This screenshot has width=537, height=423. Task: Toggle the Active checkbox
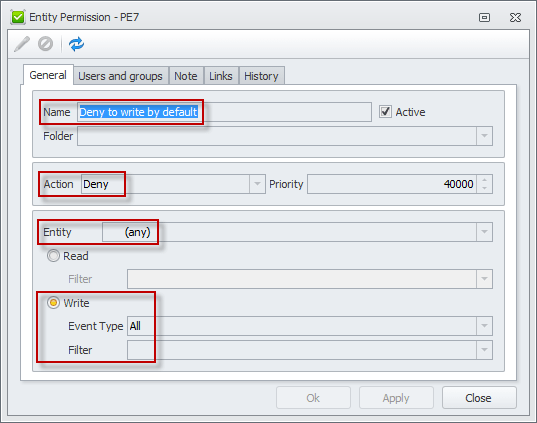[385, 112]
